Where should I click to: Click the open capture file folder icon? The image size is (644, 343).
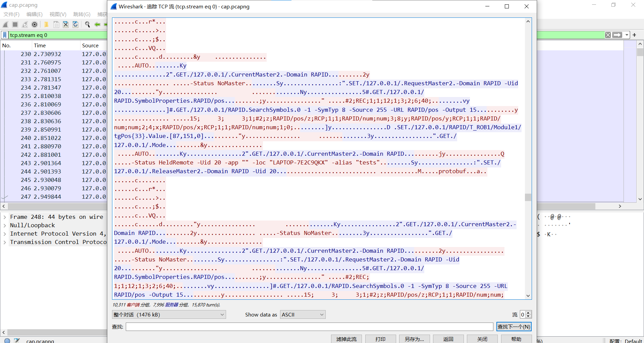(46, 24)
